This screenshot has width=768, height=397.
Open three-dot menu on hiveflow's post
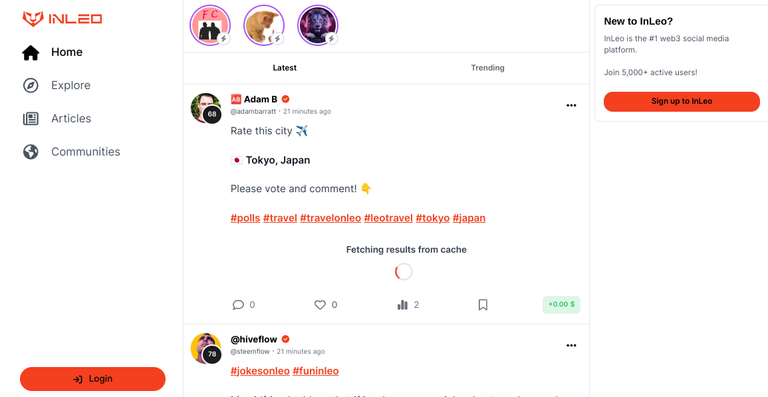(571, 345)
